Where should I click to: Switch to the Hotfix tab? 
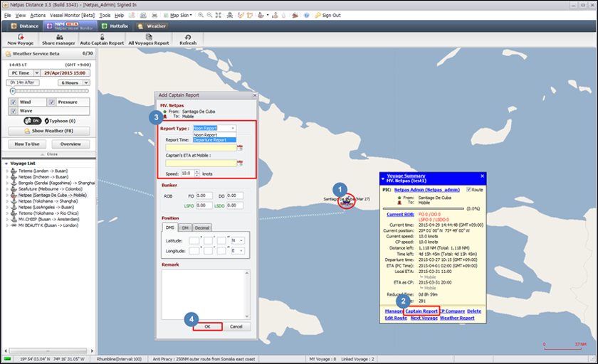[x=115, y=26]
